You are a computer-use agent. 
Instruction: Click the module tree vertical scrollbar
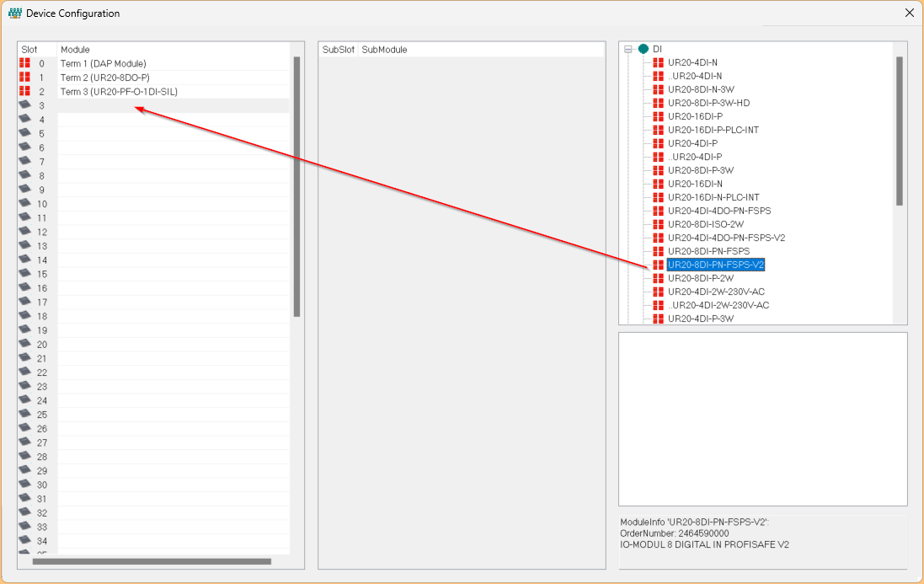[900, 131]
